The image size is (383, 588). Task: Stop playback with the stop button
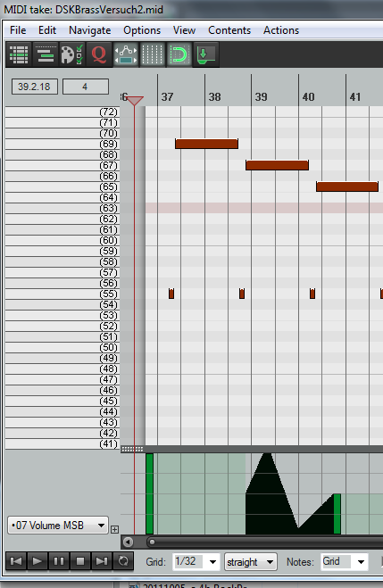tap(80, 561)
